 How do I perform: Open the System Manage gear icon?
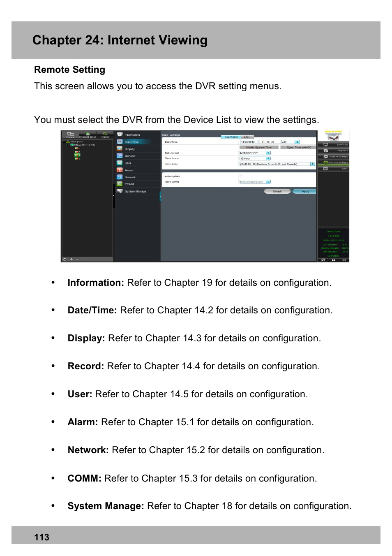tap(120, 191)
